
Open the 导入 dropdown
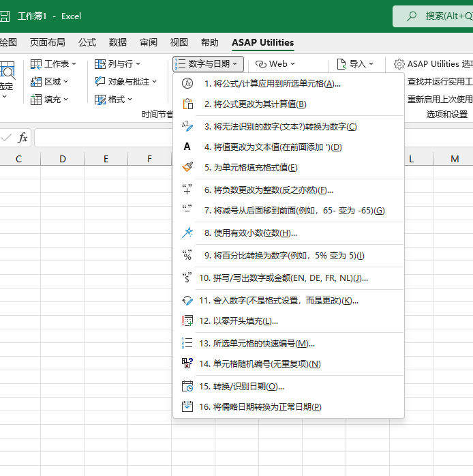355,64
